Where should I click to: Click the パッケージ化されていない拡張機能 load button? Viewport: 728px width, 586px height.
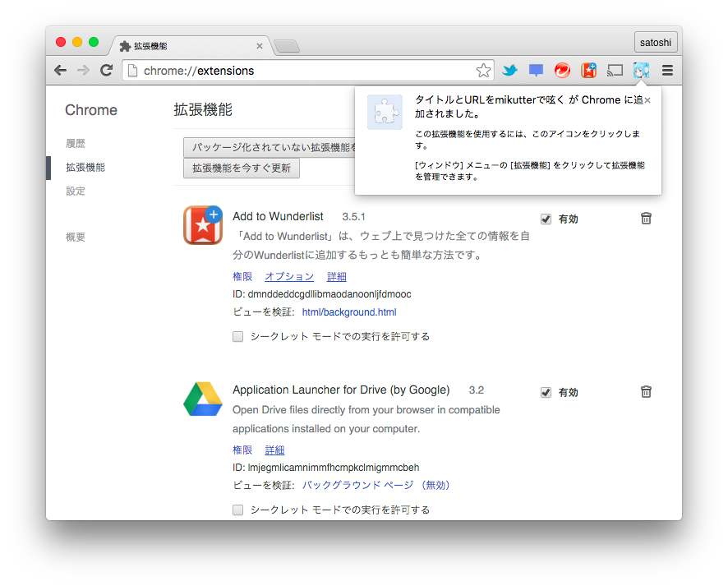coord(270,148)
